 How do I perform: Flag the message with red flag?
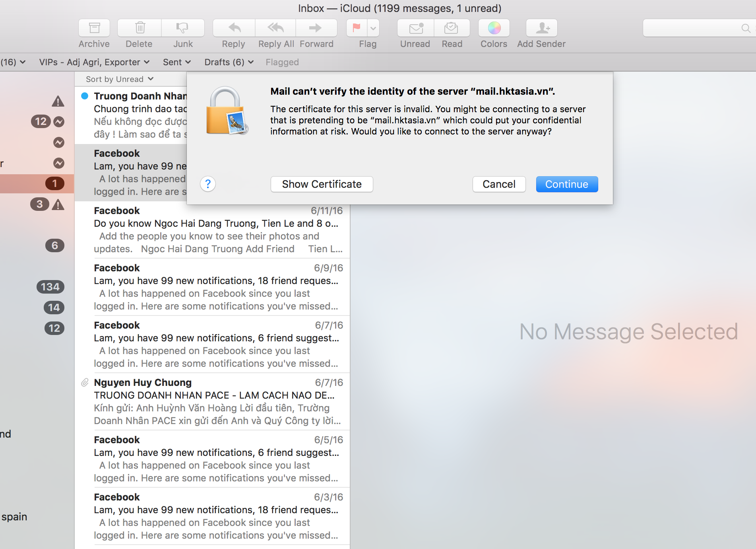tap(357, 28)
